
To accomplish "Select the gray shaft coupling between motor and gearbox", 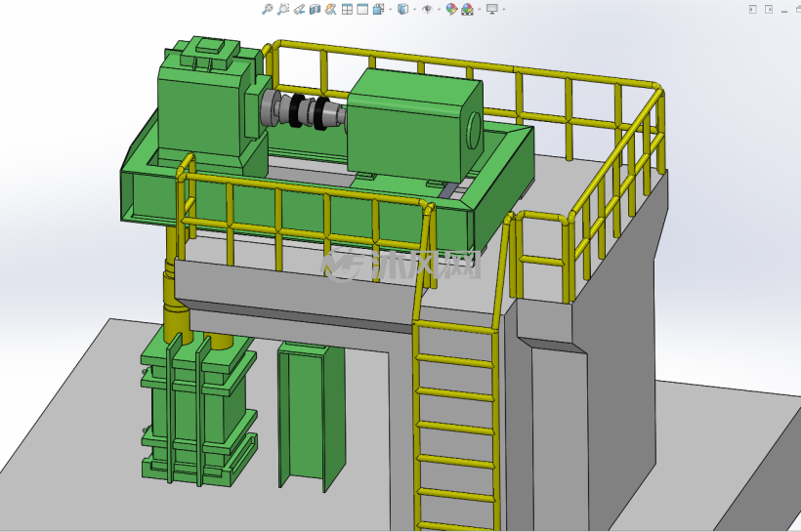I will [303, 110].
